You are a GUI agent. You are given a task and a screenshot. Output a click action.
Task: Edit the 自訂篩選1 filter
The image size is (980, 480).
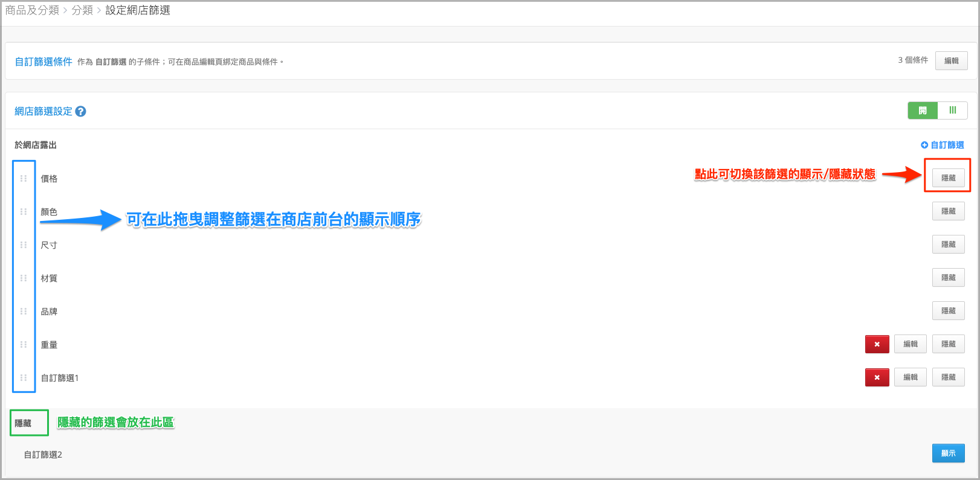910,377
